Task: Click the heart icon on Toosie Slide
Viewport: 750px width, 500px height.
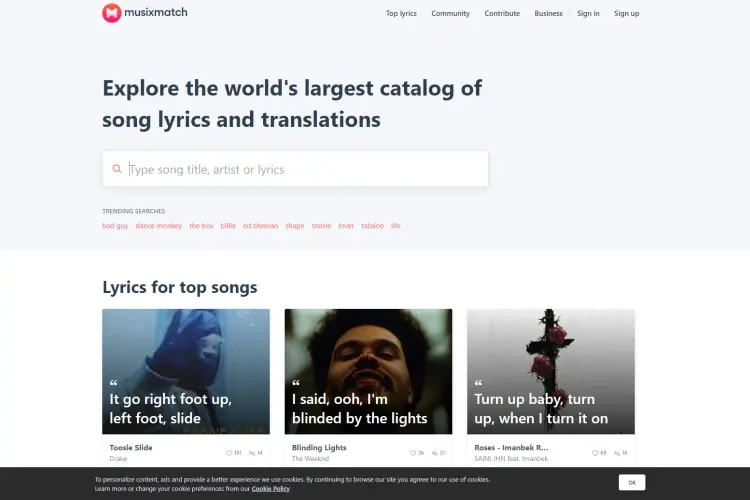Action: [x=229, y=453]
